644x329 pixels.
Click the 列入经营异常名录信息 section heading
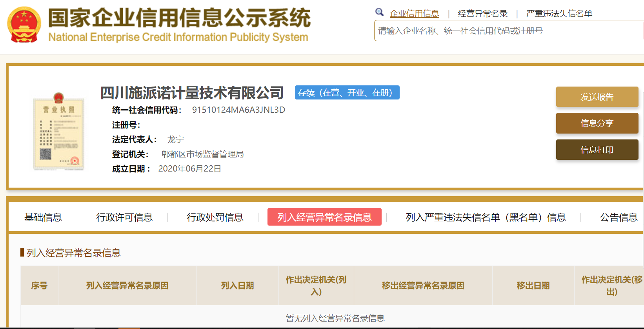tap(73, 253)
